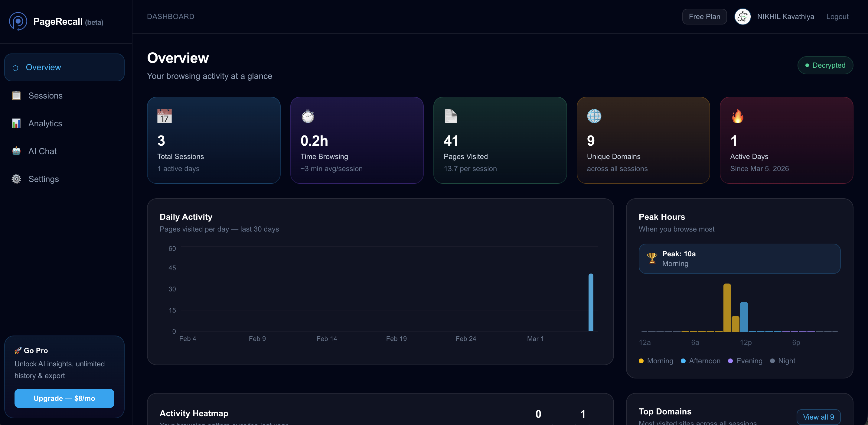This screenshot has width=868, height=425.
Task: Click the Active Days flame icon
Action: 737,116
